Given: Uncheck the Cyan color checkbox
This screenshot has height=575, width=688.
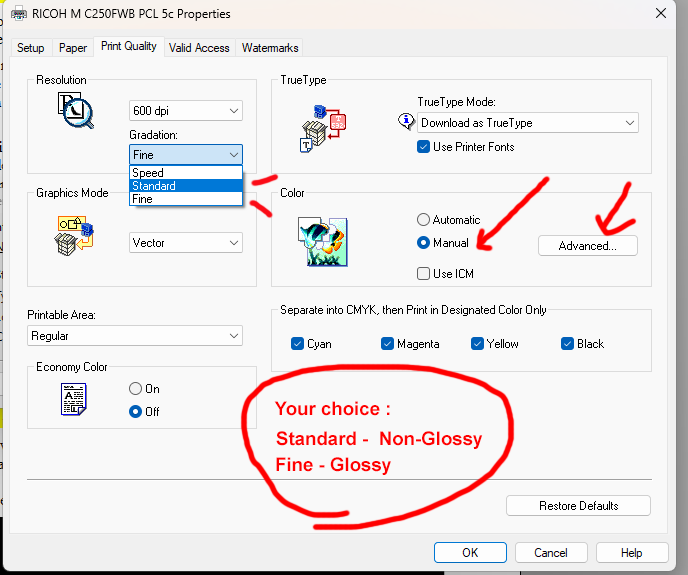Looking at the screenshot, I should pyautogui.click(x=297, y=344).
